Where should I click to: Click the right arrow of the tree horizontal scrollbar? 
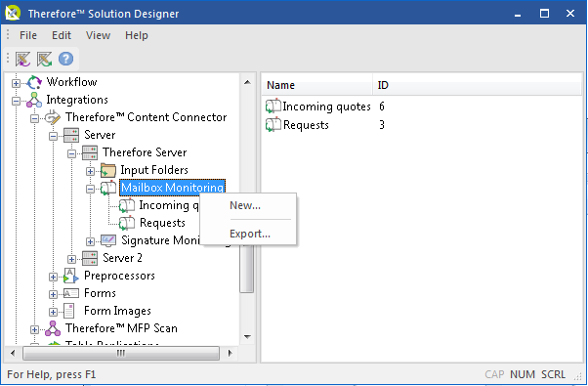[x=230, y=353]
